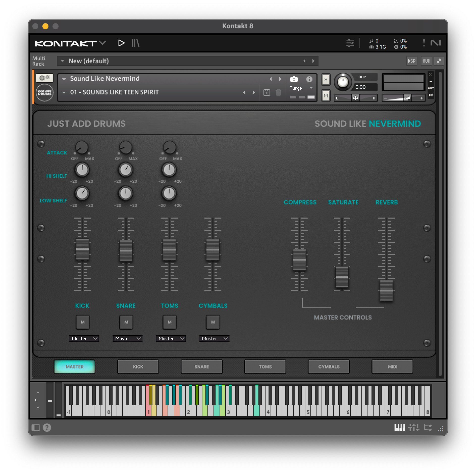Click the Compress master fader
Viewport: 476px width, 473px height.
pos(300,260)
